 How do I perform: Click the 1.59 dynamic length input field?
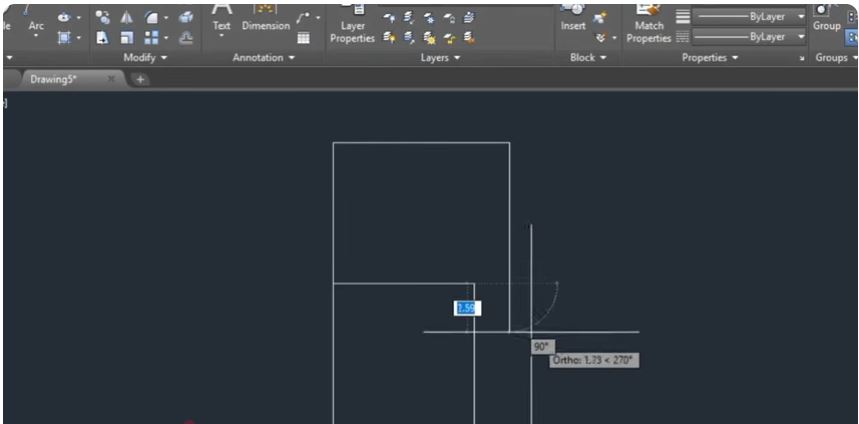(468, 308)
